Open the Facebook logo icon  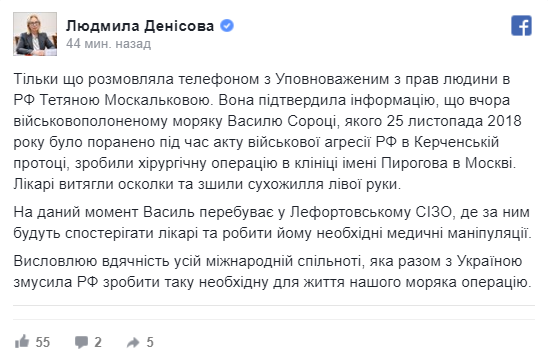521,26
